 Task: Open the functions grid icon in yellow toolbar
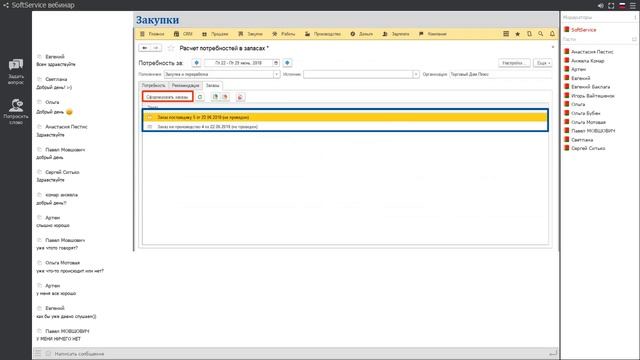(506, 34)
